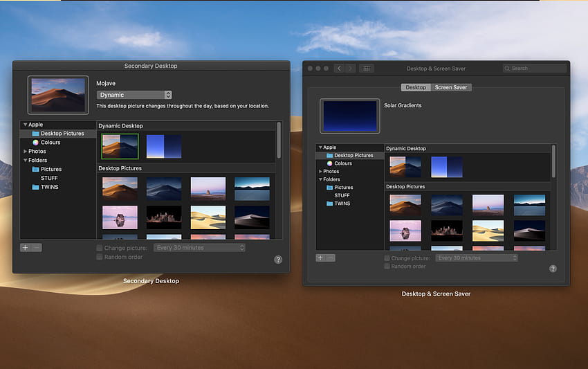588x369 pixels.
Task: Collapse Folders group in Secondary Desktop sidebar
Action: [x=25, y=161]
